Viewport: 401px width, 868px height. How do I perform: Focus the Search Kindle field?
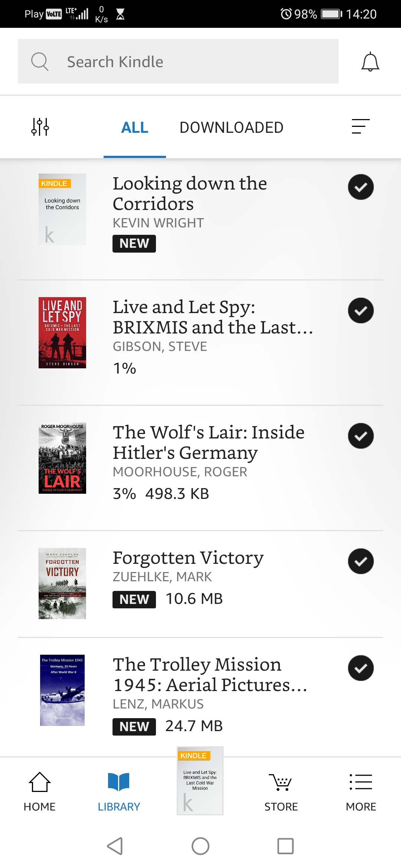[x=178, y=61]
